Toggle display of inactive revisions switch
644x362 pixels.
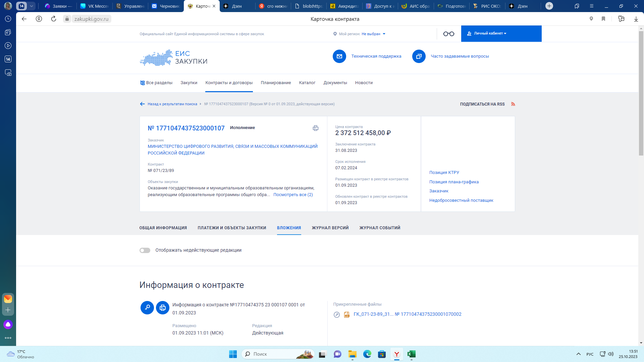[145, 250]
